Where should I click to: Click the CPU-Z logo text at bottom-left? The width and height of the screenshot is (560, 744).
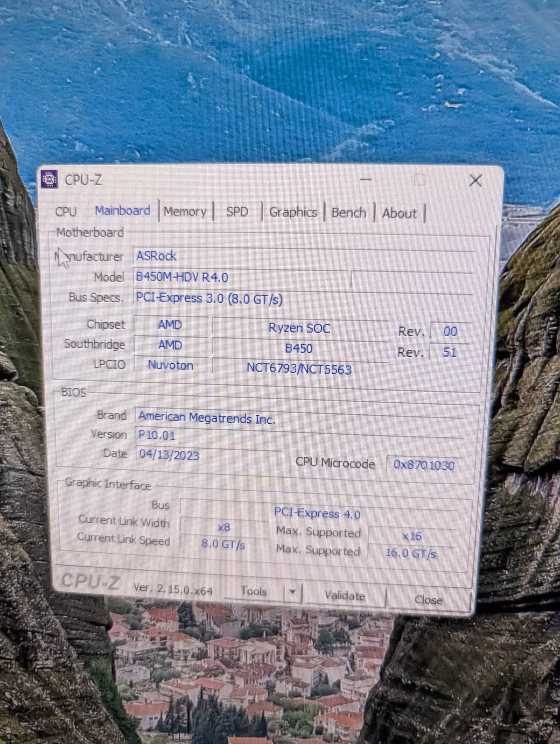91,582
